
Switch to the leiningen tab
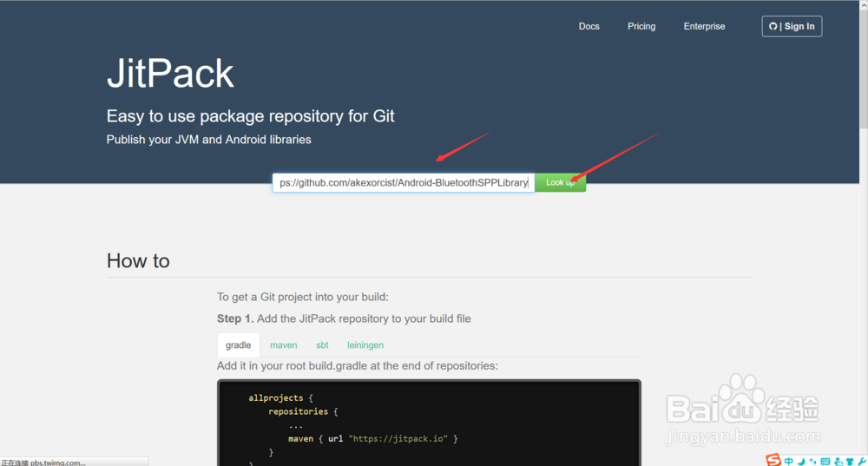pos(365,345)
